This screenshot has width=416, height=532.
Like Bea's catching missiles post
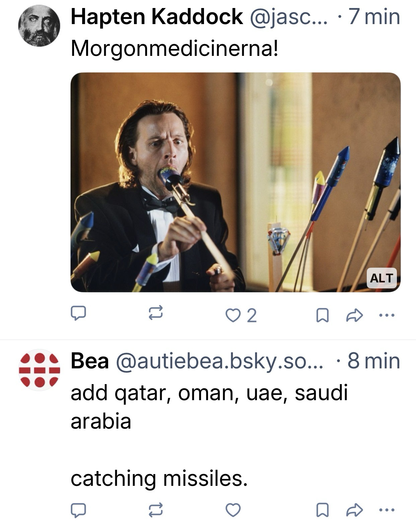point(233,510)
